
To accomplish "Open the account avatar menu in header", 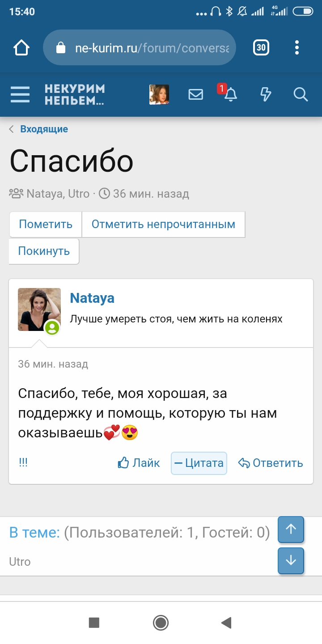I will tap(159, 94).
